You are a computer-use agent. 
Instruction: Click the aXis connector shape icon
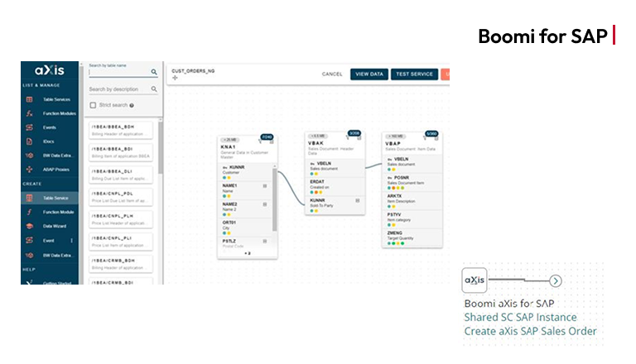click(475, 280)
